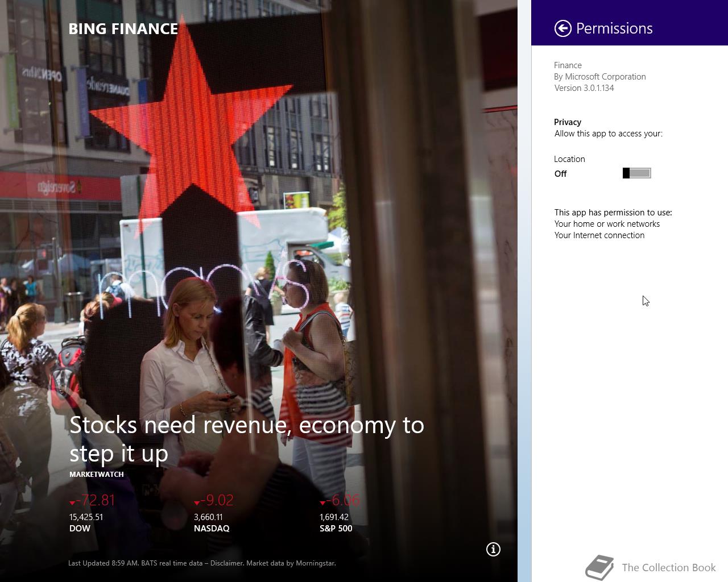The image size is (728, 582).
Task: Select the S&P 500 index quote
Action: (339, 514)
